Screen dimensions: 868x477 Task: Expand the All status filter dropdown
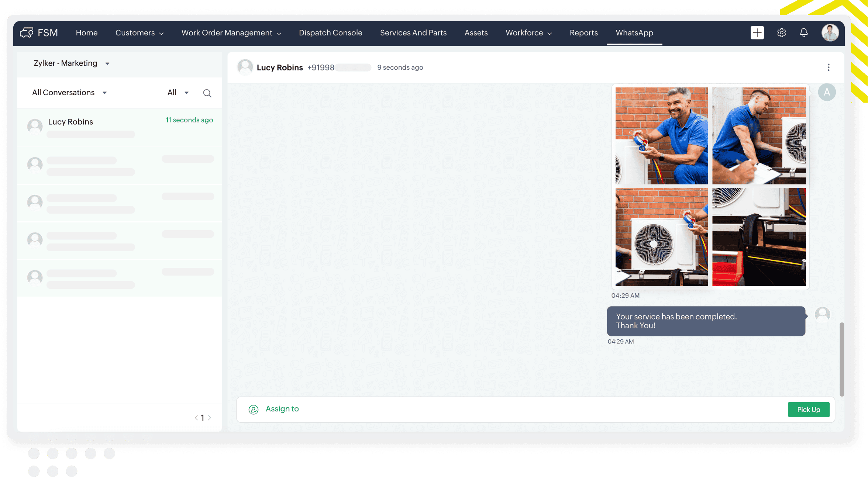(x=186, y=93)
